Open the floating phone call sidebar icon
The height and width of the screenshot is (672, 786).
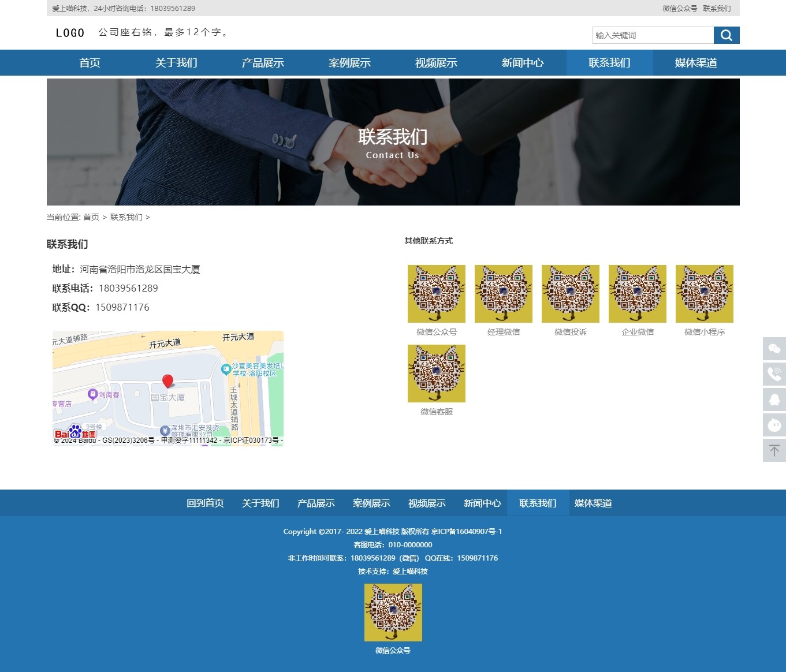click(x=774, y=374)
